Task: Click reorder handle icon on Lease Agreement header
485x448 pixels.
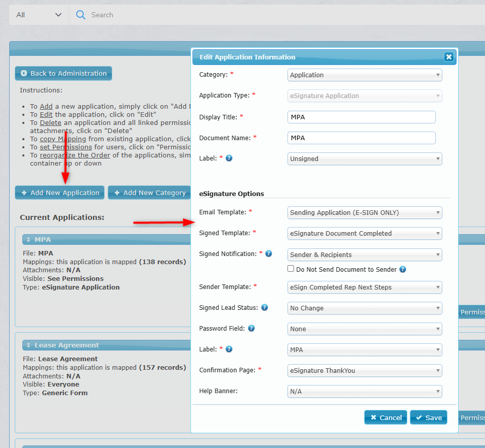Action: pos(28,345)
